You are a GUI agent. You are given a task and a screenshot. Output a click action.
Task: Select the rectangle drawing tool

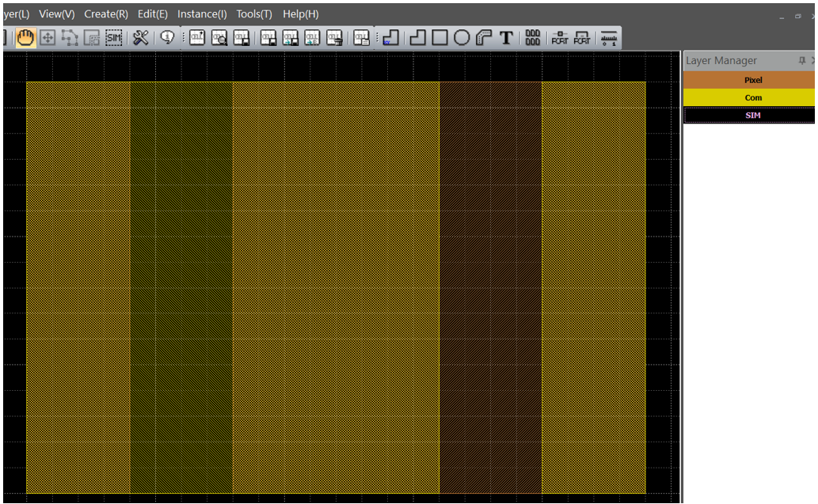(439, 38)
